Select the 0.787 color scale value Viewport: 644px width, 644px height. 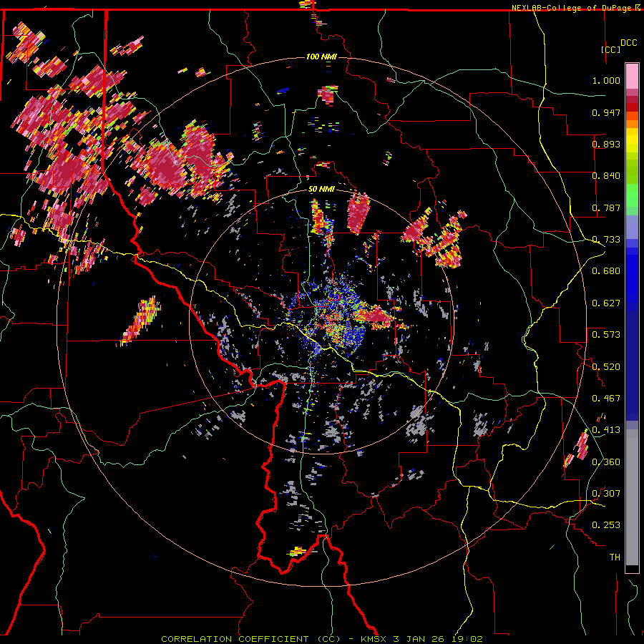pos(606,208)
